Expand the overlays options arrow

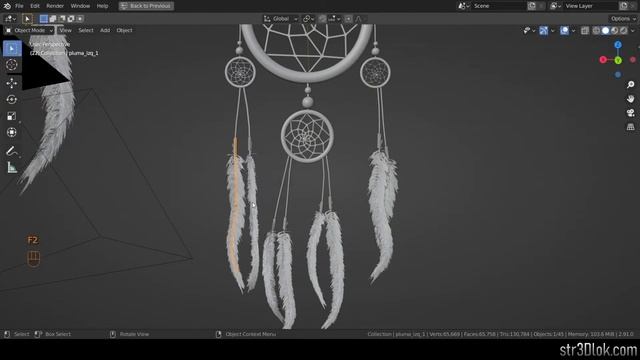pyautogui.click(x=573, y=31)
